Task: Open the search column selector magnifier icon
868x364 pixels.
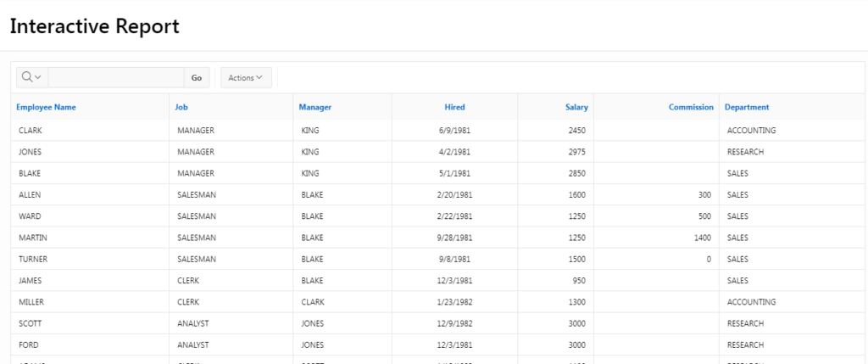Action: pos(31,77)
